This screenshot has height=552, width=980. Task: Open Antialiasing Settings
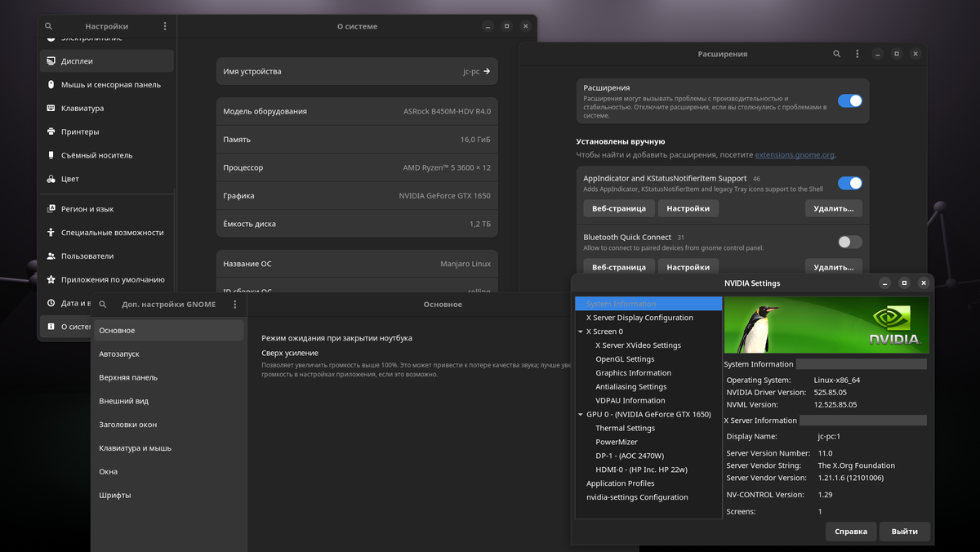coord(631,387)
